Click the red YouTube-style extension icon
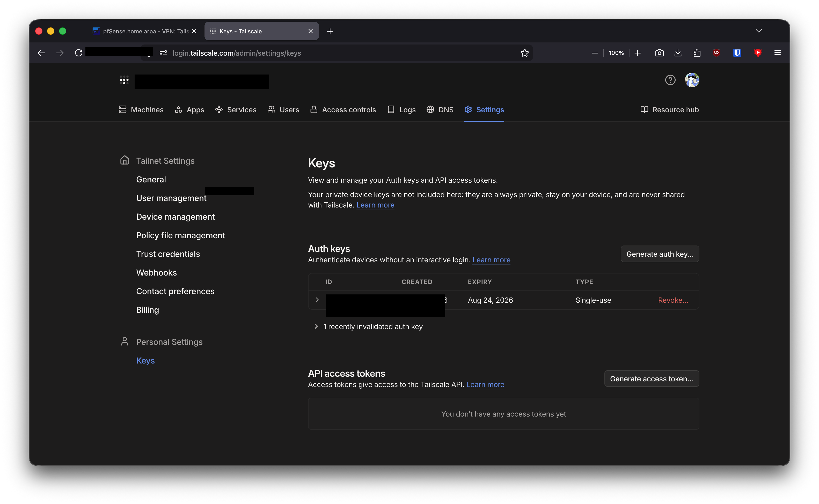This screenshot has width=819, height=504. coord(758,53)
